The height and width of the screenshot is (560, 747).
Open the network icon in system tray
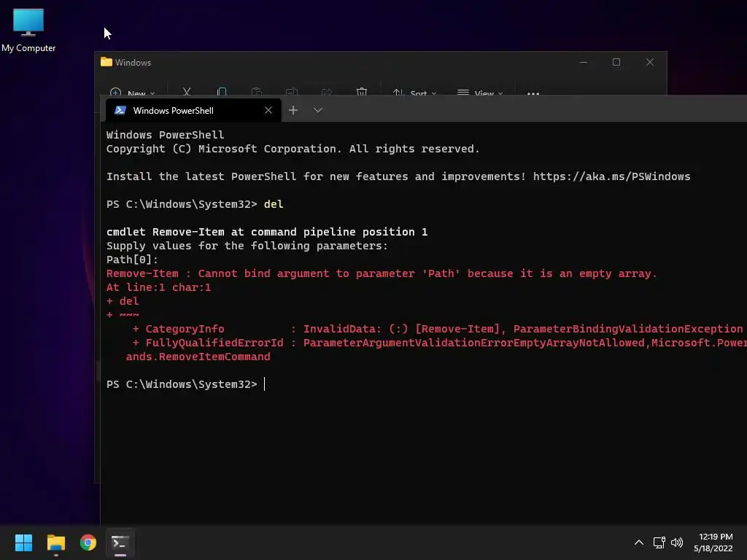[x=659, y=542]
